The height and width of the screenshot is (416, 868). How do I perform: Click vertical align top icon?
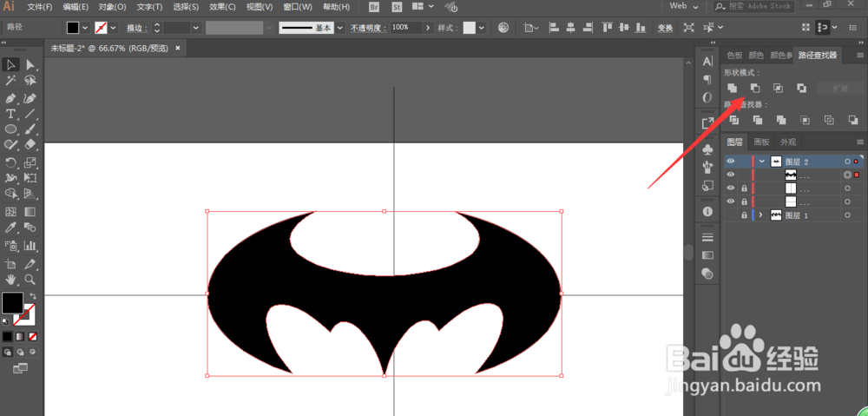(x=608, y=28)
